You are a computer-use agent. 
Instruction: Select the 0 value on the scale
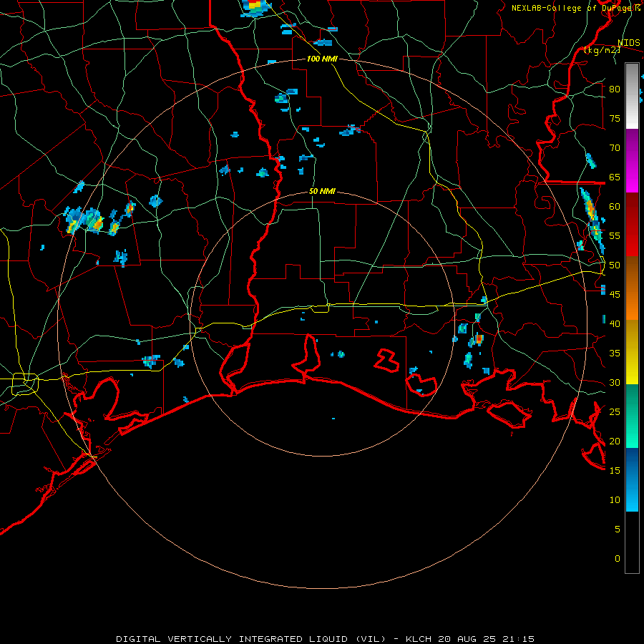pyautogui.click(x=618, y=559)
